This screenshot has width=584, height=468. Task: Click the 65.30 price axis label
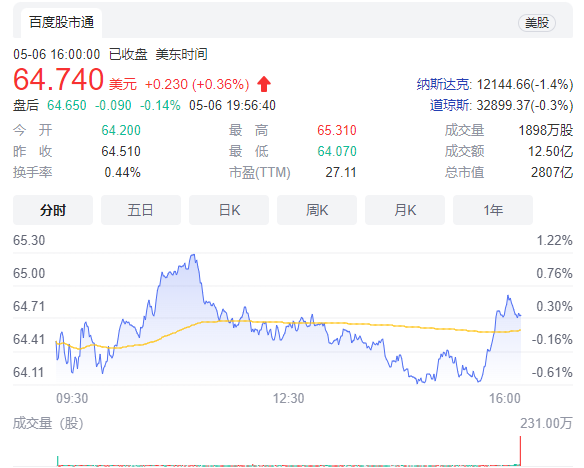pos(29,241)
